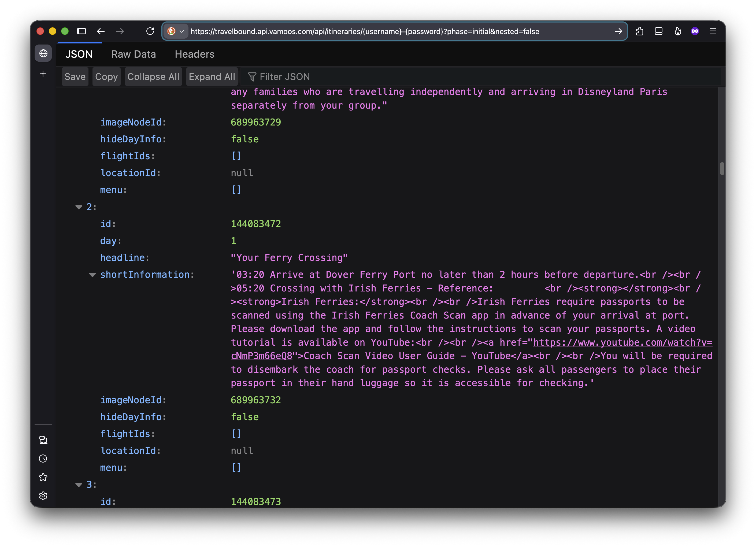The height and width of the screenshot is (547, 756).
Task: Collapse JSON node 3
Action: click(79, 485)
